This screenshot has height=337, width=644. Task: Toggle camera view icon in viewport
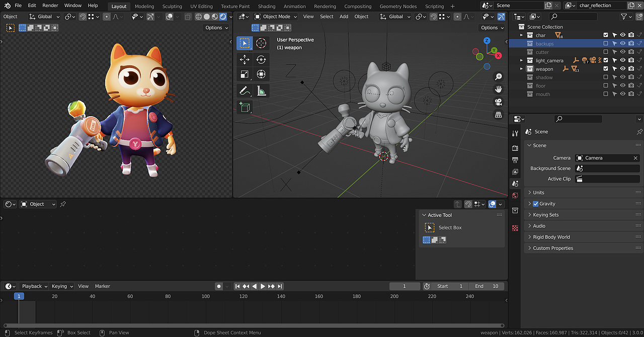[499, 102]
